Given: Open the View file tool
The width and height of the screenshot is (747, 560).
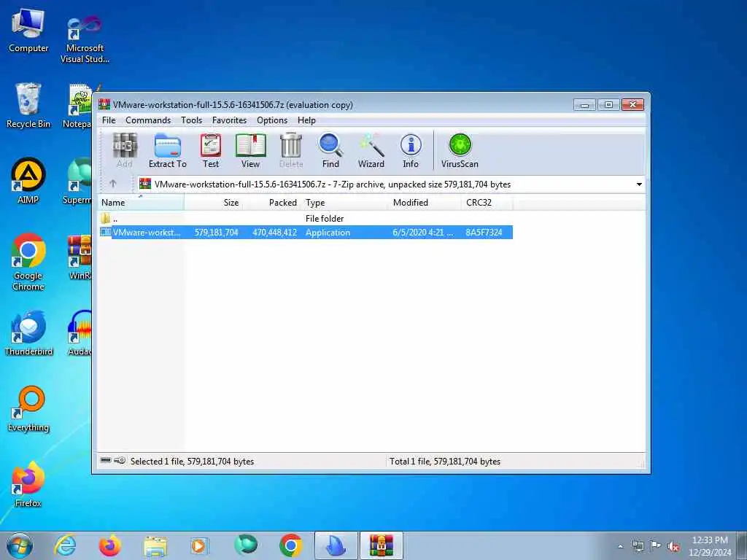Looking at the screenshot, I should pos(251,150).
